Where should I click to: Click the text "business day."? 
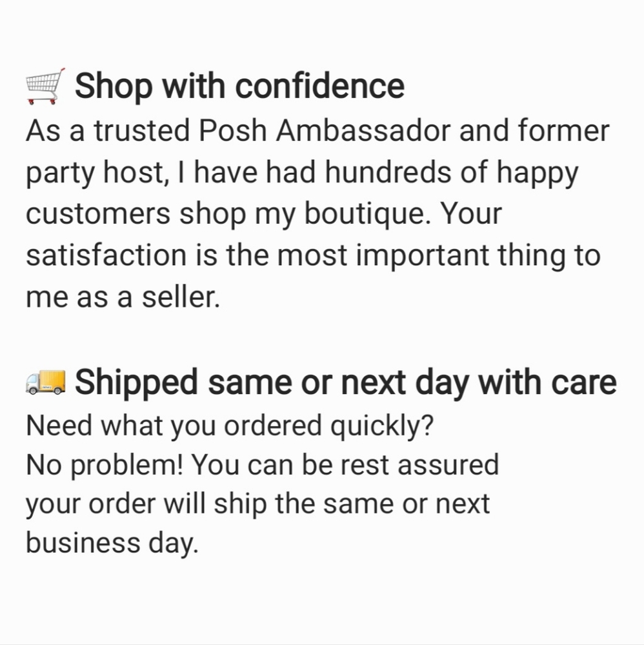point(111,543)
